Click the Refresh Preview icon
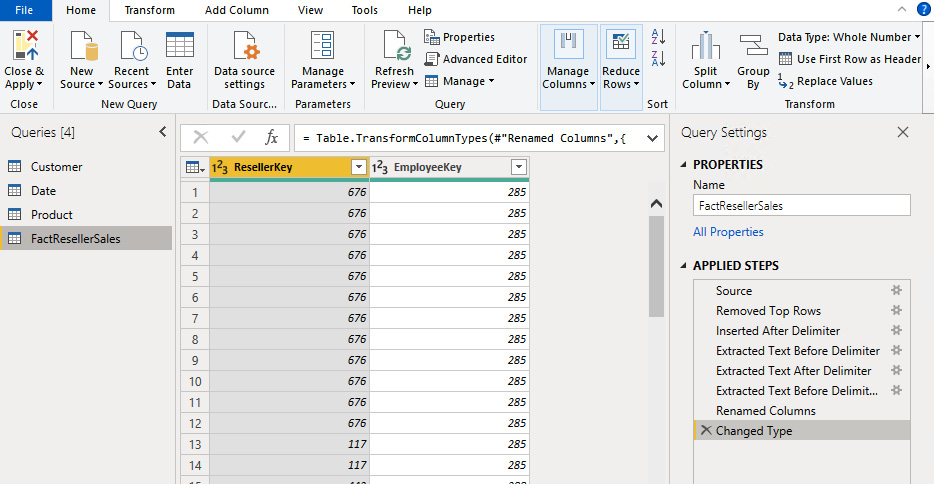934x484 pixels. coord(396,46)
